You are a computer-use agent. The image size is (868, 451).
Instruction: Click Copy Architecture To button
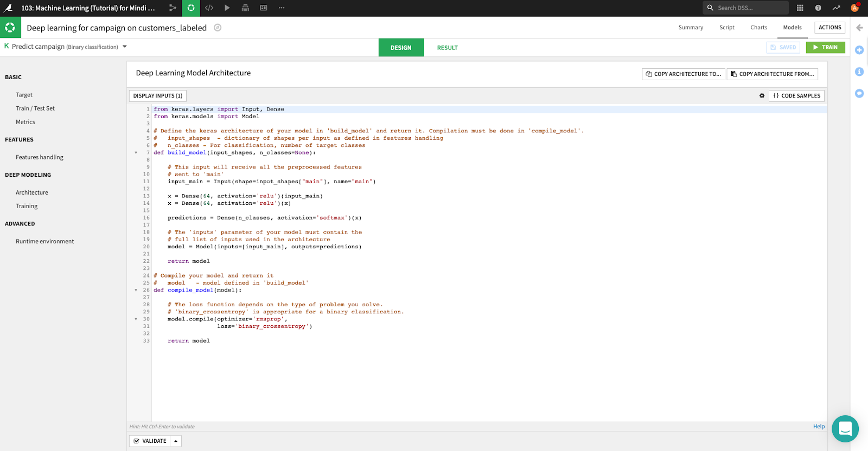pos(683,74)
